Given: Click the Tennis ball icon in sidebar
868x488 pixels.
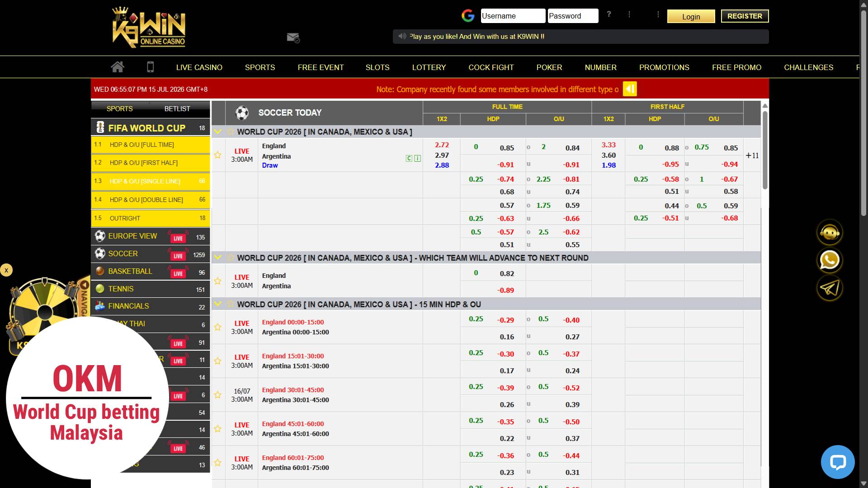Looking at the screenshot, I should [100, 289].
